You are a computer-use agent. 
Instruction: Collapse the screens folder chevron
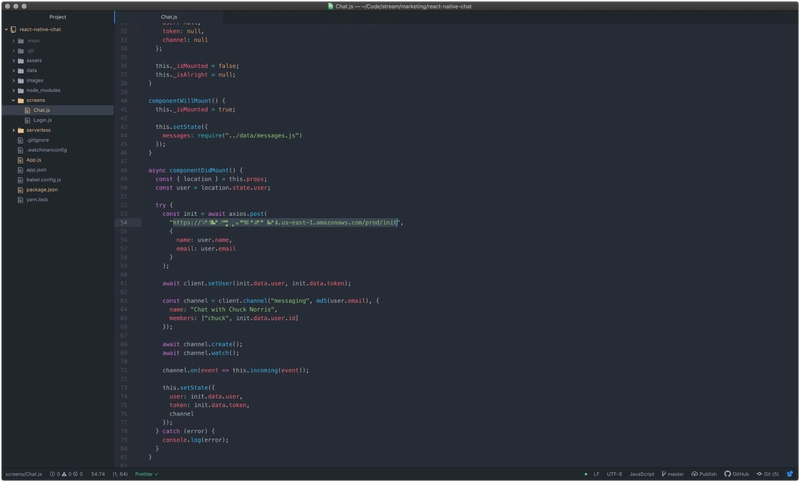[x=14, y=100]
